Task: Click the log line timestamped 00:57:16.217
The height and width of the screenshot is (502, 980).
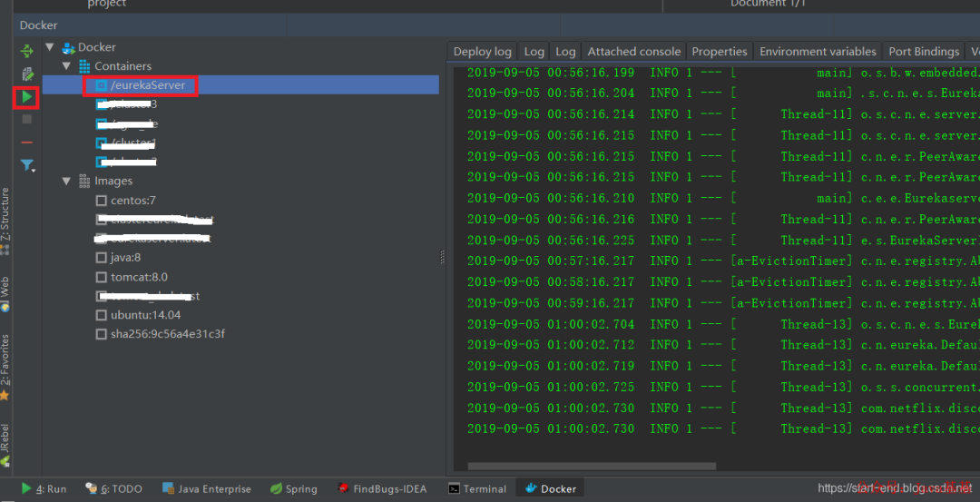Action: click(x=723, y=261)
